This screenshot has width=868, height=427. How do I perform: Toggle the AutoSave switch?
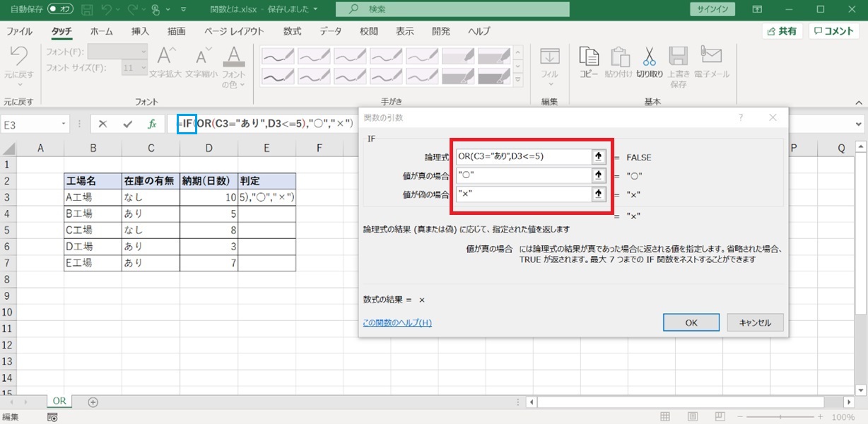click(x=61, y=10)
